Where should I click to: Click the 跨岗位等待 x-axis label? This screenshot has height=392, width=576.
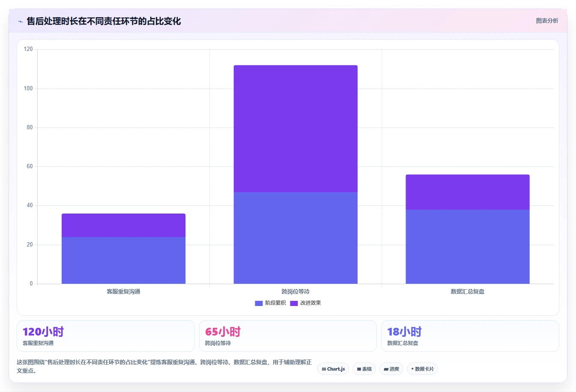pyautogui.click(x=295, y=291)
